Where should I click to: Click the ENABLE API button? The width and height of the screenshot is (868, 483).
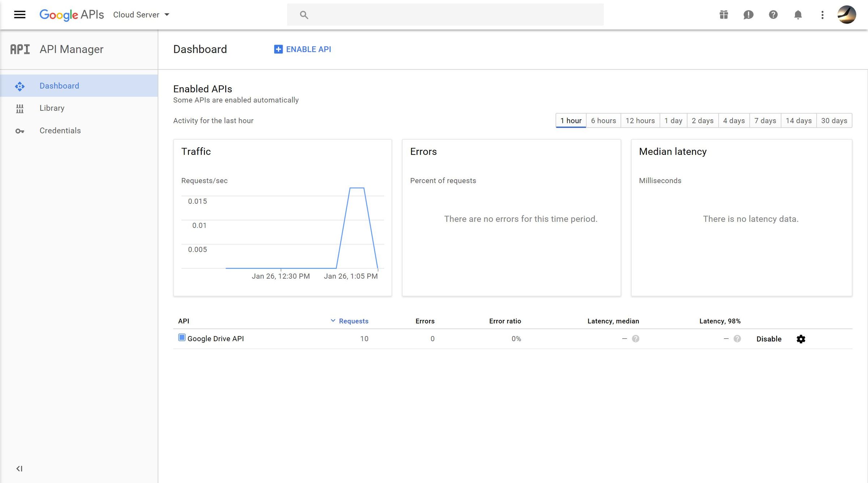pyautogui.click(x=303, y=49)
